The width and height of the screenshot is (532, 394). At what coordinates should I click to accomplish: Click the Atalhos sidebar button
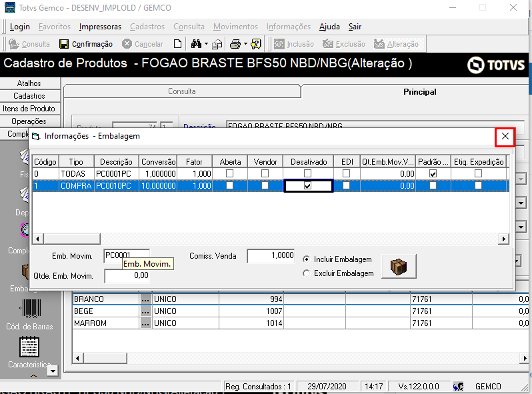coord(30,83)
